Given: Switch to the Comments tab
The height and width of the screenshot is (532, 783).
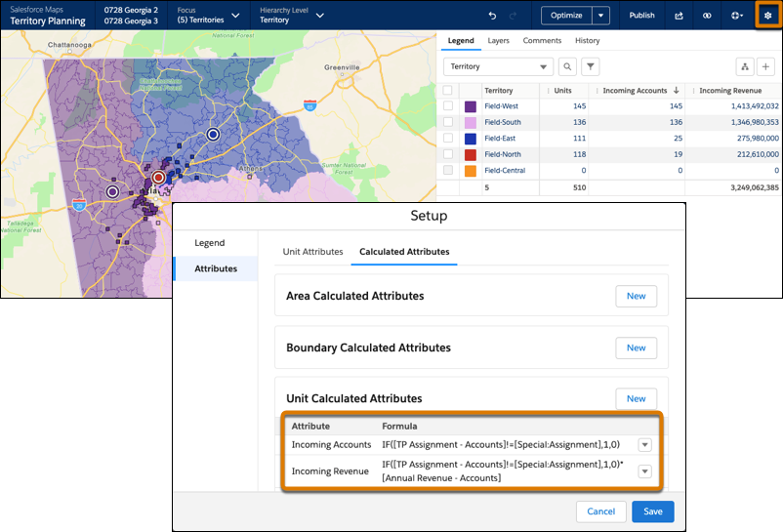Looking at the screenshot, I should [x=542, y=40].
